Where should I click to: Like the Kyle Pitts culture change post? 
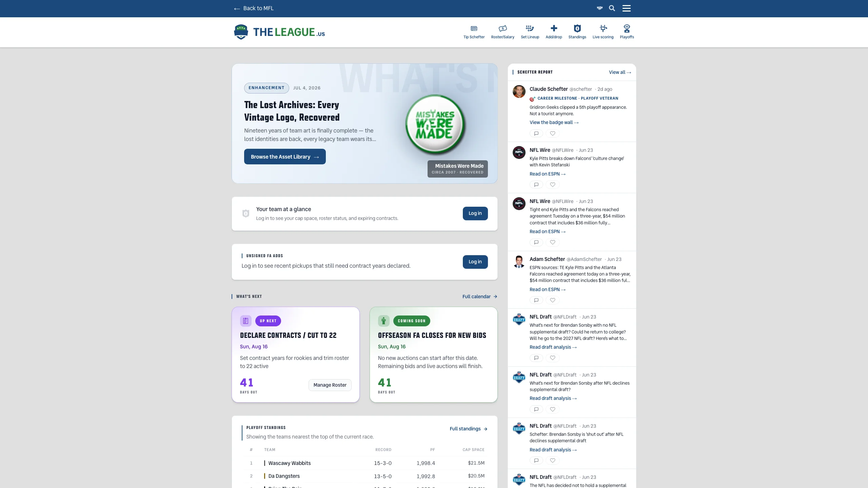click(x=553, y=185)
